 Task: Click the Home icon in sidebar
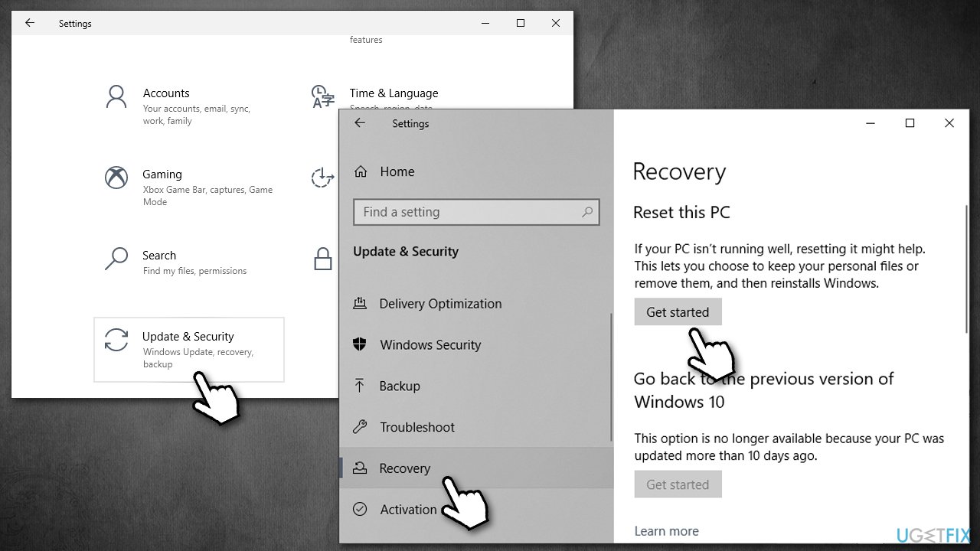361,171
